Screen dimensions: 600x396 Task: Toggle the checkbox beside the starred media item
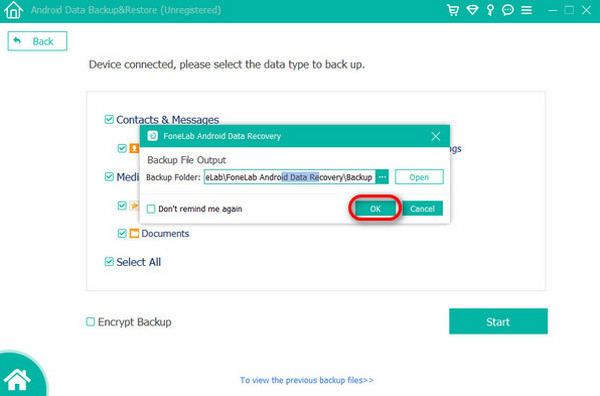[122, 205]
